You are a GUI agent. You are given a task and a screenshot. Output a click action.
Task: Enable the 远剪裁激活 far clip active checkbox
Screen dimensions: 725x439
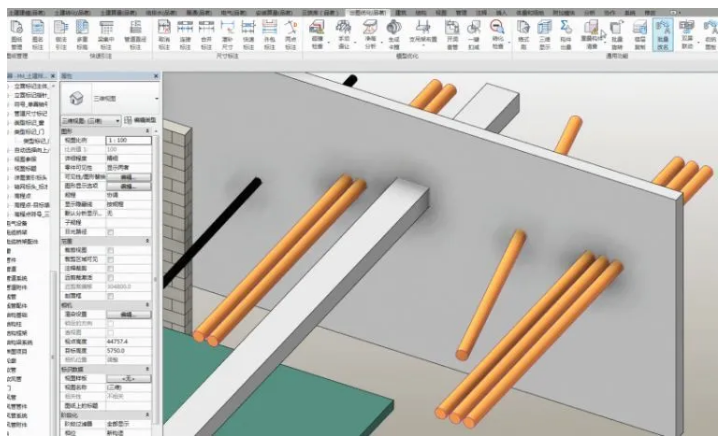pos(111,278)
